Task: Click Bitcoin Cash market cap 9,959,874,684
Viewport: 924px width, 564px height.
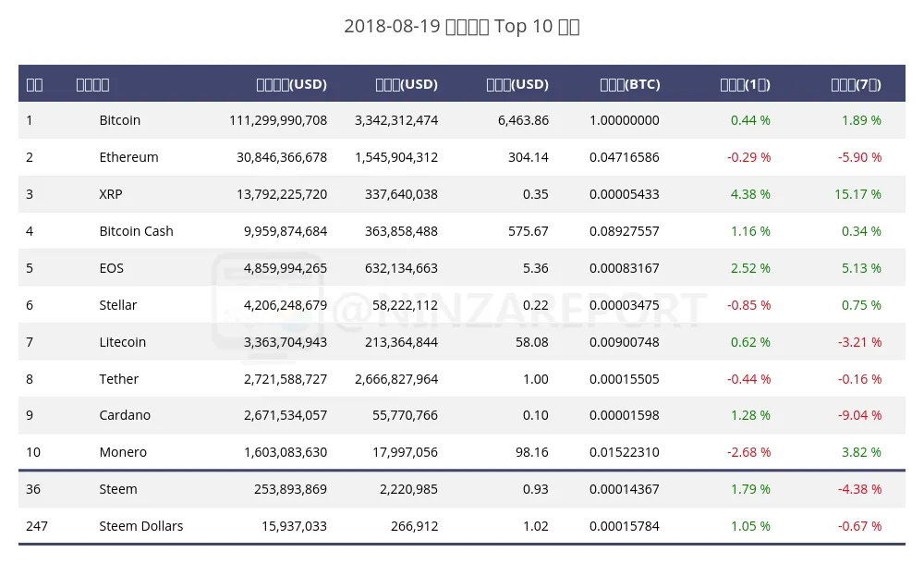Action: click(286, 231)
